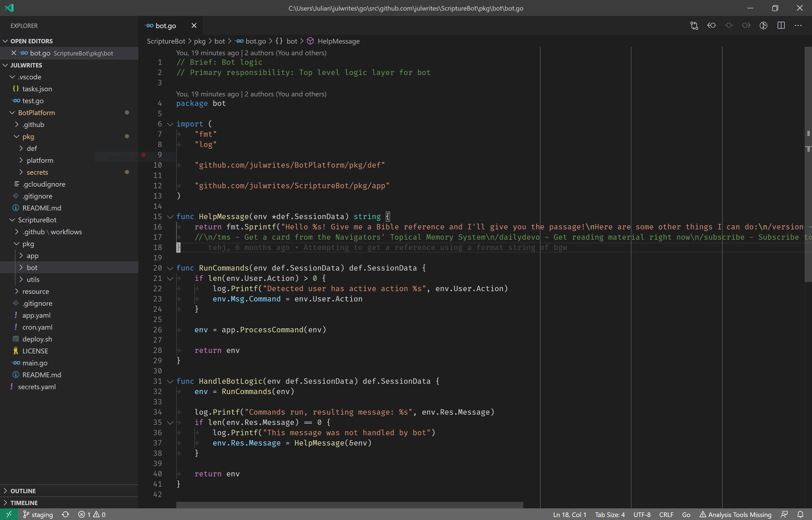Click the horizontal scrollbar of the editor
This screenshot has width=812, height=520.
(x=349, y=505)
